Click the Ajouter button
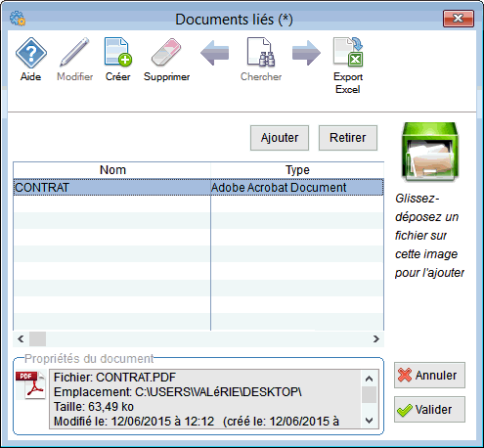 (x=280, y=138)
